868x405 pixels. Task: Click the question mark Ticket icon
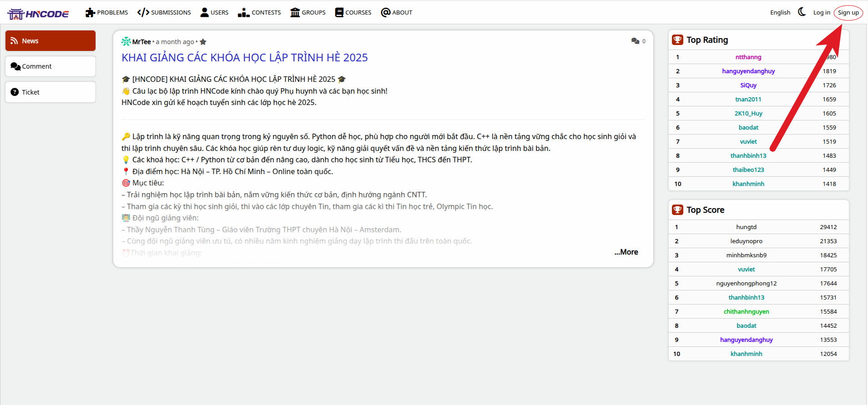(15, 92)
